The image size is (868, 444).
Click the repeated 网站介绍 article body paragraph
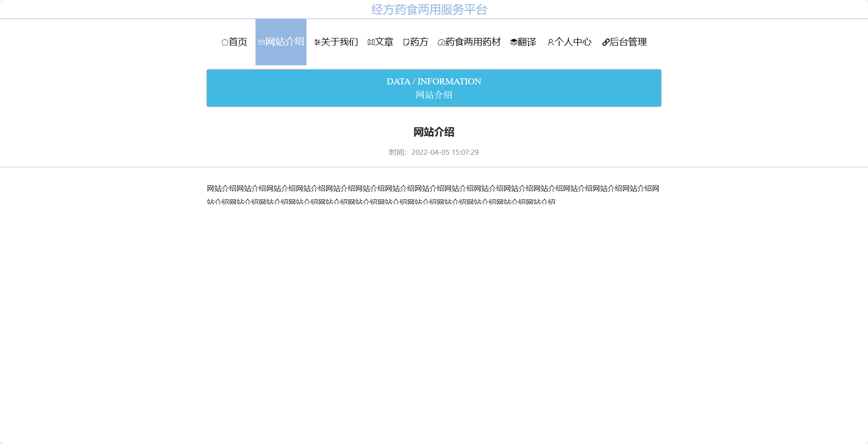coord(433,195)
